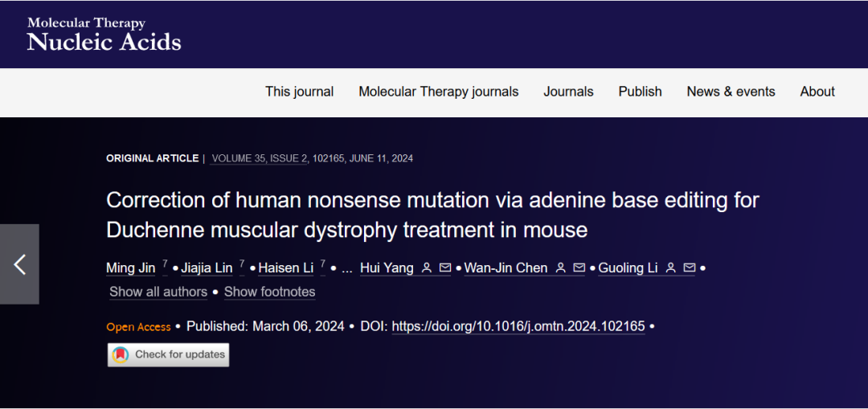Click the email icon next to Hui Yang
The width and height of the screenshot is (868, 409).
[445, 268]
